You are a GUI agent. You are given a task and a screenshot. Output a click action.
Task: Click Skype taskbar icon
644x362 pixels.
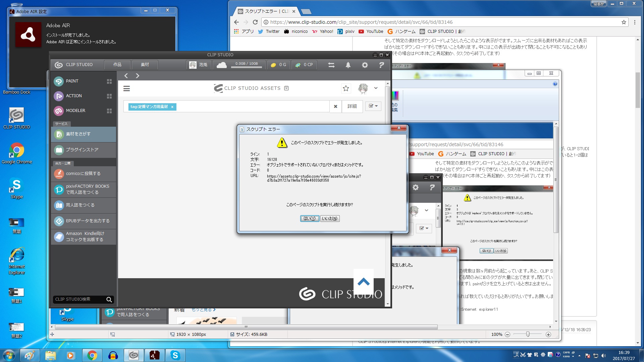click(x=175, y=355)
